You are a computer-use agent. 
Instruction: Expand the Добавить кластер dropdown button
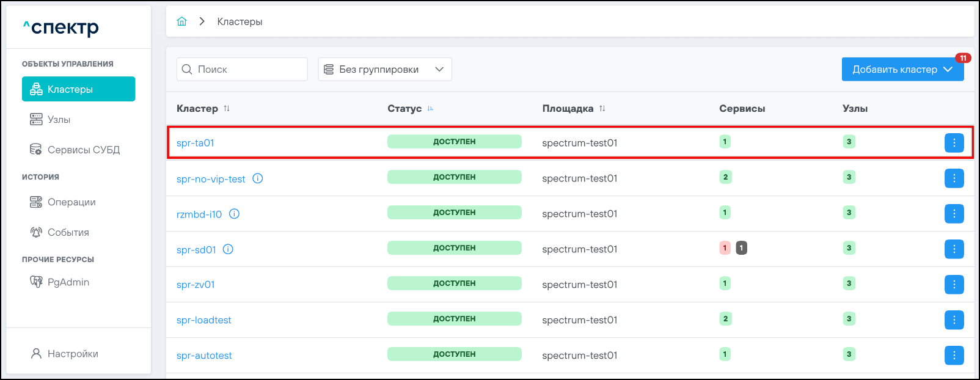(x=948, y=70)
